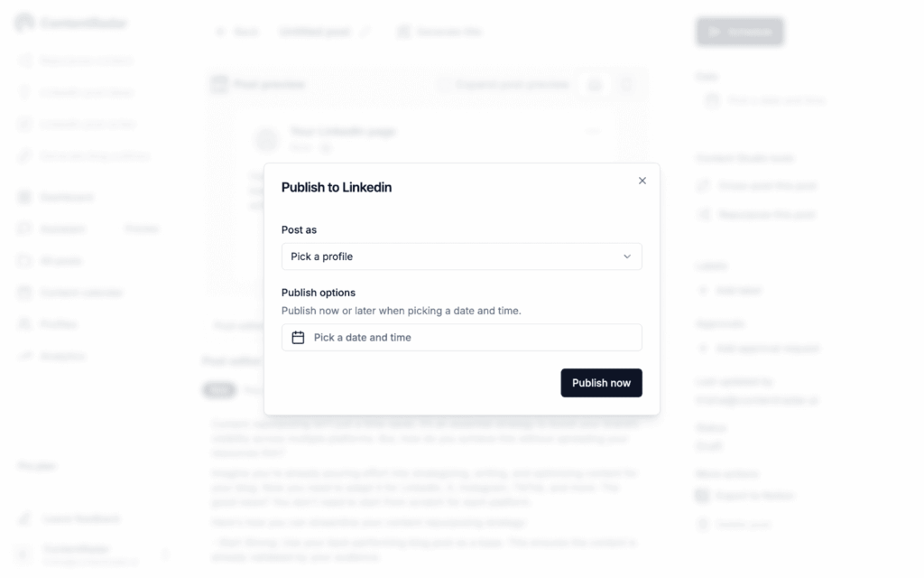Click the plus icon beside Add label
924x578 pixels.
(703, 291)
